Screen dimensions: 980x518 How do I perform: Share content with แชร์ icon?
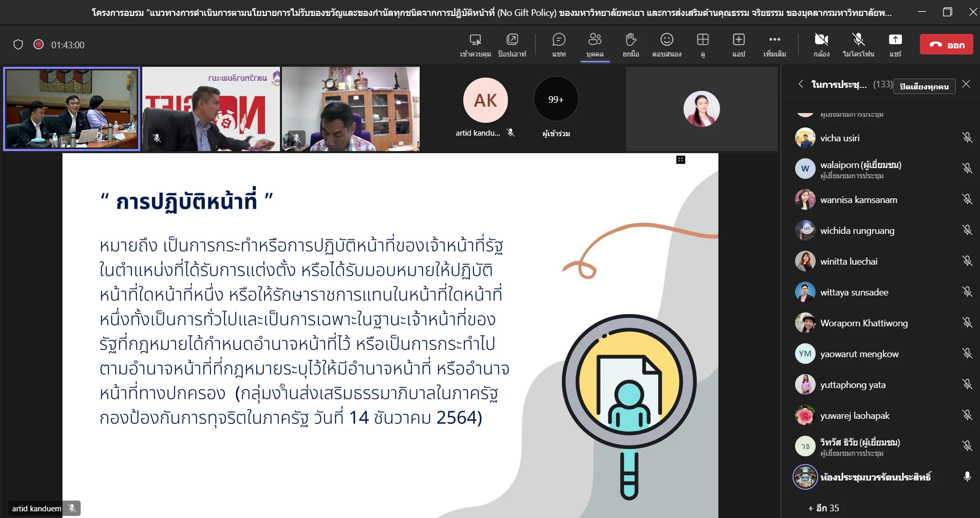(895, 45)
